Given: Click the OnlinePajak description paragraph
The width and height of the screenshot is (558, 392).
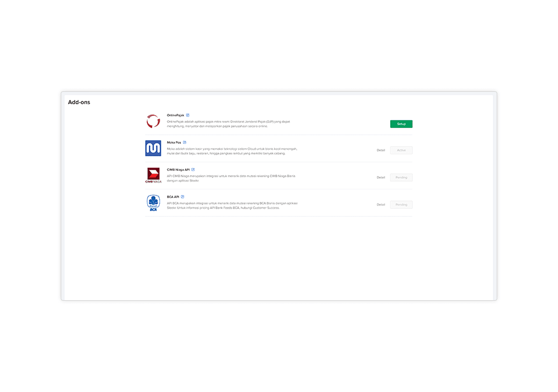Looking at the screenshot, I should pos(228,124).
